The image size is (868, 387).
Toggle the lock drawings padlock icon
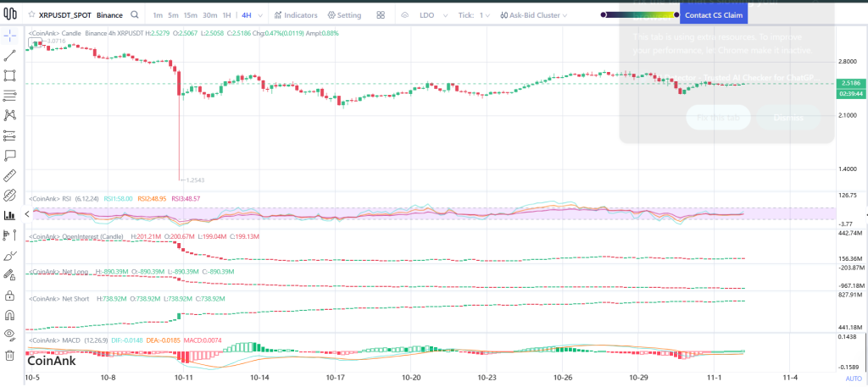[x=10, y=296]
